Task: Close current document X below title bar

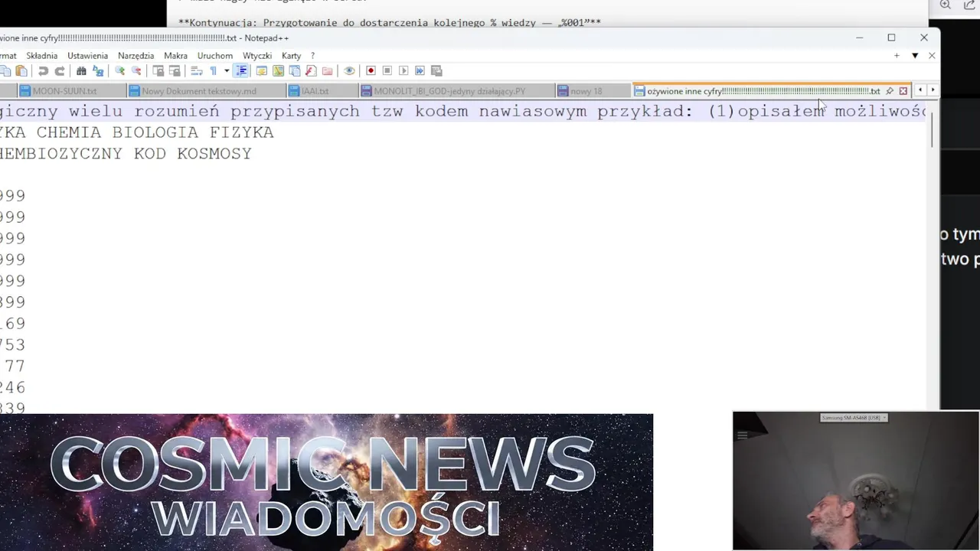Action: (x=932, y=56)
